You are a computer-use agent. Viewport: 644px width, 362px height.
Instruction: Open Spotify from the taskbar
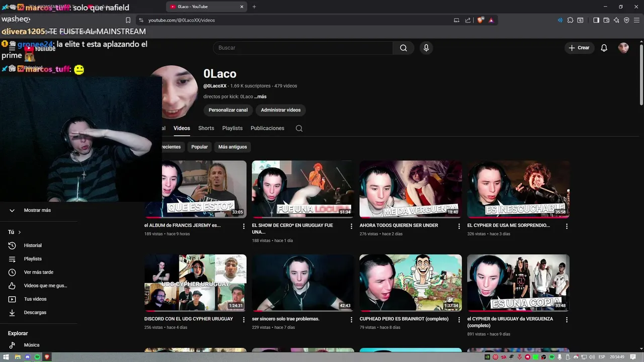tap(37, 357)
